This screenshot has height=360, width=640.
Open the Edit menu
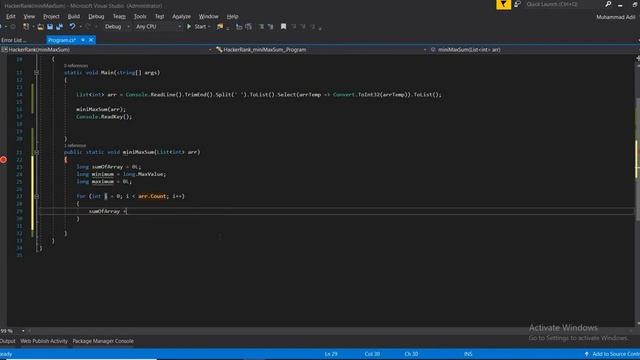[11, 16]
